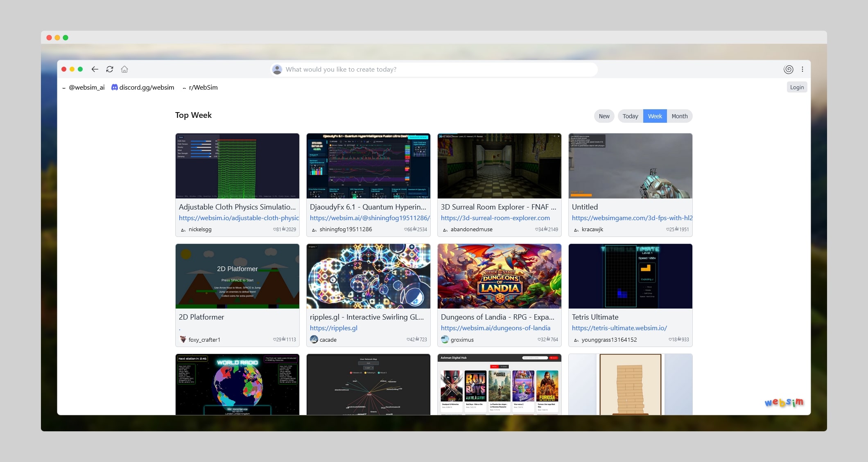Click the websim spiral logo icon

(789, 69)
